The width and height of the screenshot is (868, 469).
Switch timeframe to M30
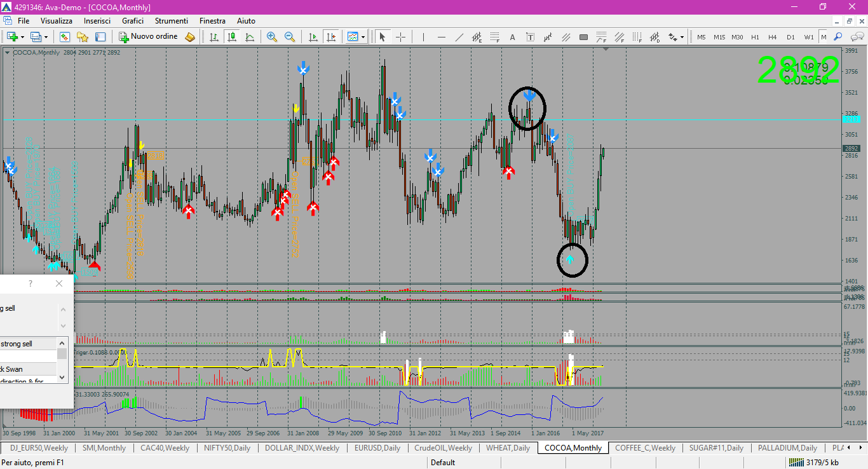737,37
